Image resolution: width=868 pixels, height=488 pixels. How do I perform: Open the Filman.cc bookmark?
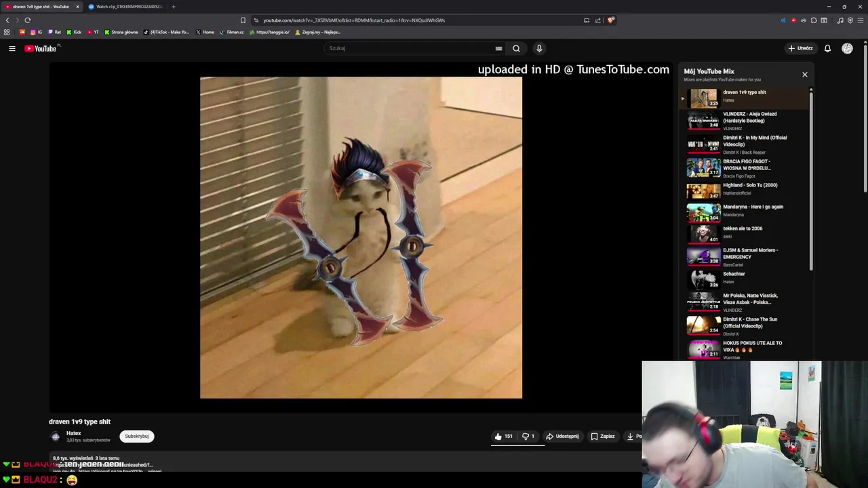tap(232, 32)
